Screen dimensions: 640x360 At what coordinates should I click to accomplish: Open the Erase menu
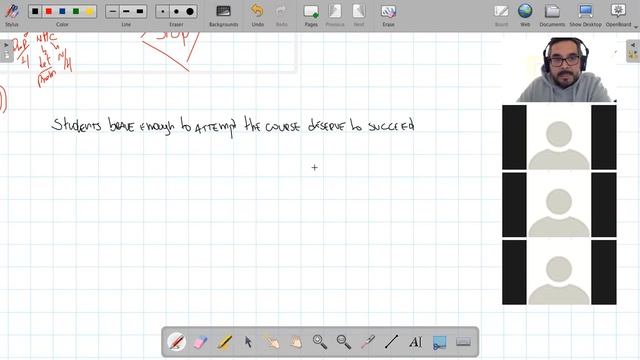pos(388,15)
